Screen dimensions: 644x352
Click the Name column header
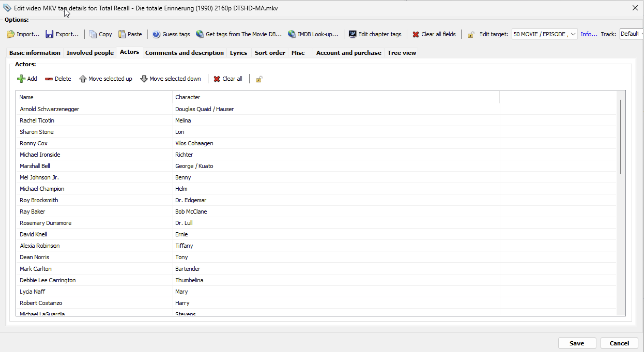[x=94, y=97]
